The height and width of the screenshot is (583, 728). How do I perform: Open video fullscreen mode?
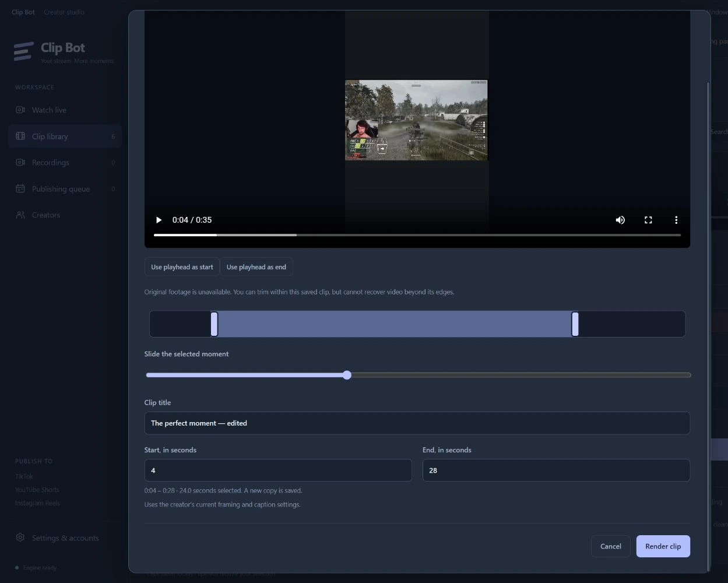click(x=648, y=220)
